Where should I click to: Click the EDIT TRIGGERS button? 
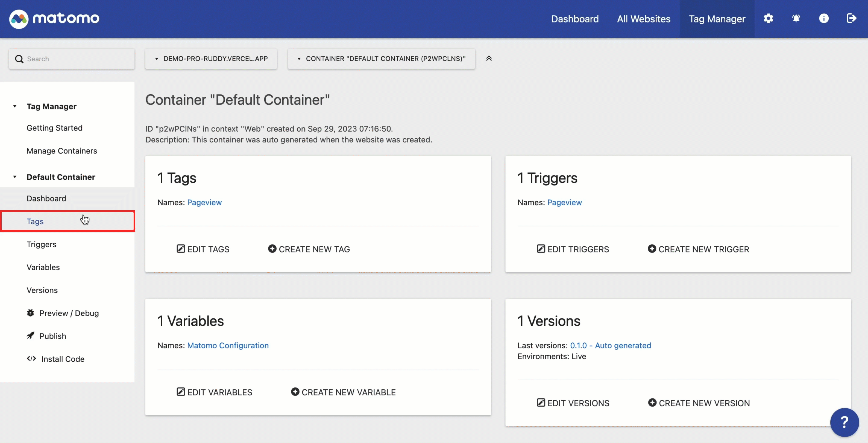pos(573,249)
